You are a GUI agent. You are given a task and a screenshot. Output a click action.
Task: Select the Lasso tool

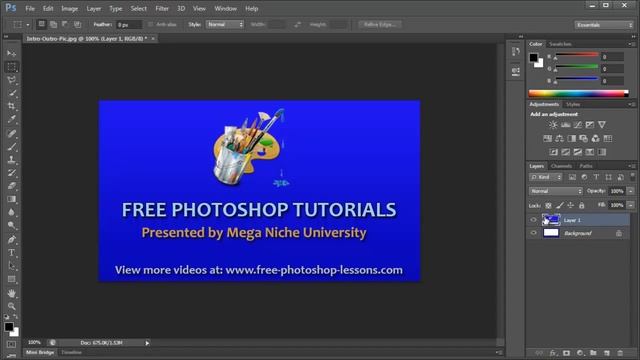pyautogui.click(x=11, y=80)
